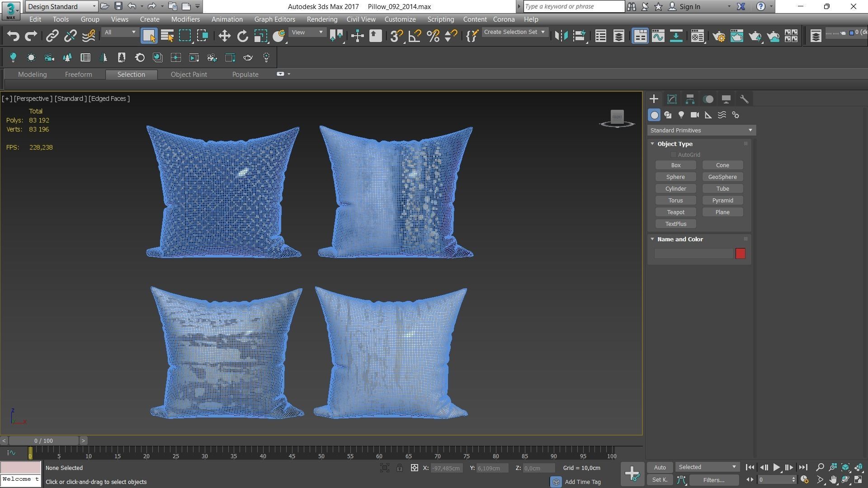
Task: Toggle the Spinner Snap button
Action: pos(451,36)
